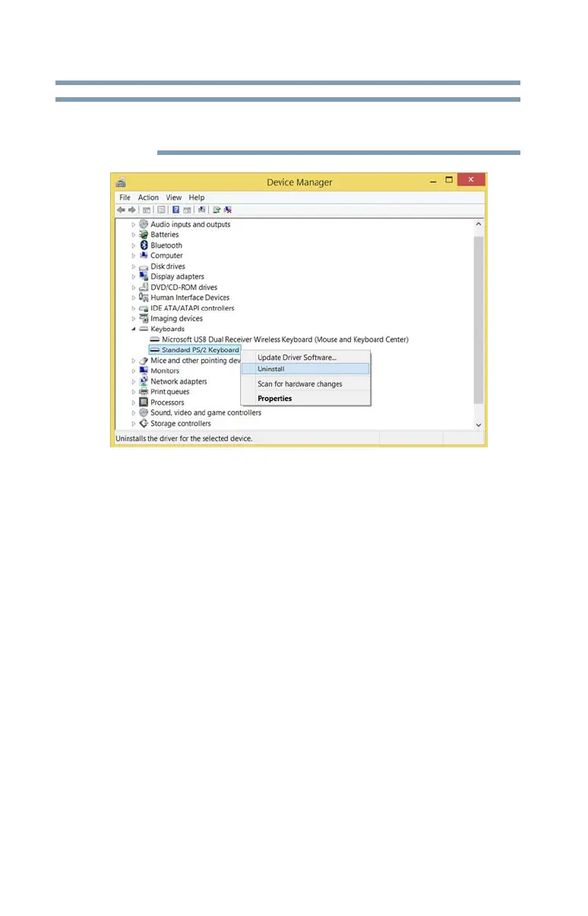The height and width of the screenshot is (916, 588).
Task: Select Mice and other pointing devices label
Action: (x=195, y=361)
